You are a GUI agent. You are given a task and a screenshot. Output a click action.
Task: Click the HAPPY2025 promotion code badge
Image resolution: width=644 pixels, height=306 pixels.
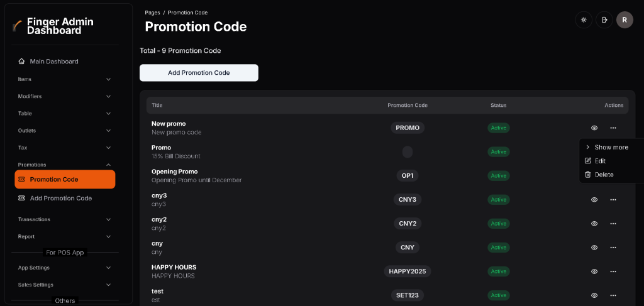(408, 271)
